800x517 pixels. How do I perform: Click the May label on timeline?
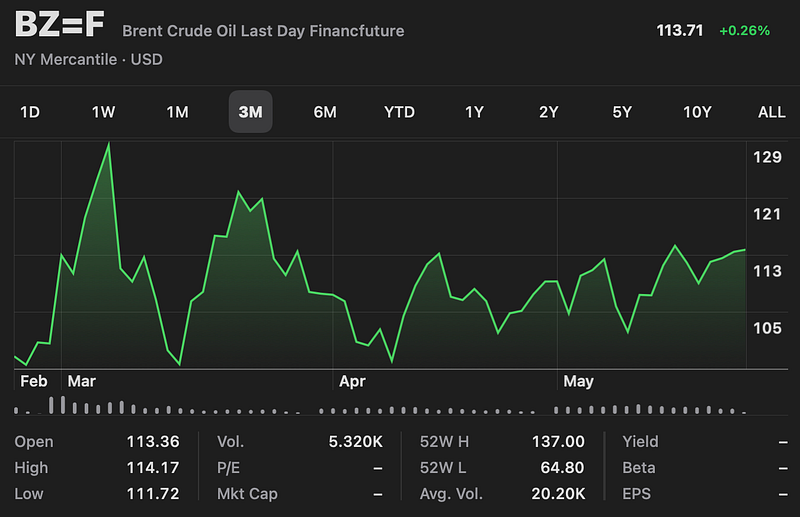click(578, 381)
